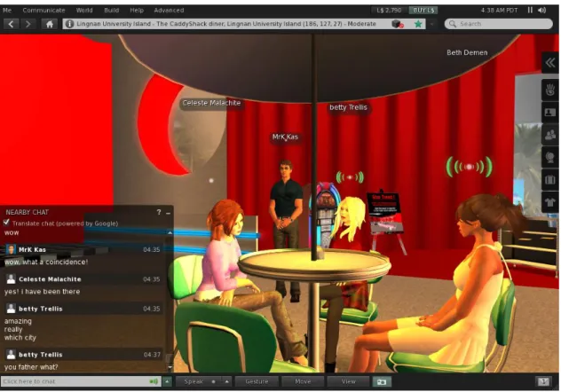This screenshot has height=392, width=561.
Task: Click voice indicator above betty Trellis
Action: click(x=350, y=176)
